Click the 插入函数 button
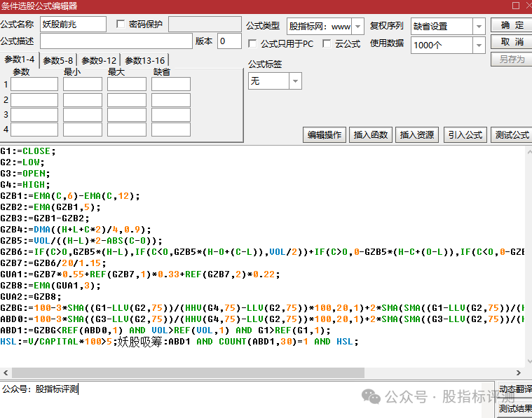The height and width of the screenshot is (418, 532). 371,135
